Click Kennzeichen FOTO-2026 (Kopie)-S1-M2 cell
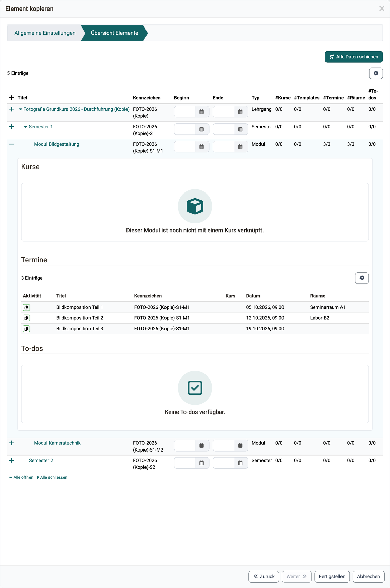390x588 pixels. pyautogui.click(x=148, y=446)
